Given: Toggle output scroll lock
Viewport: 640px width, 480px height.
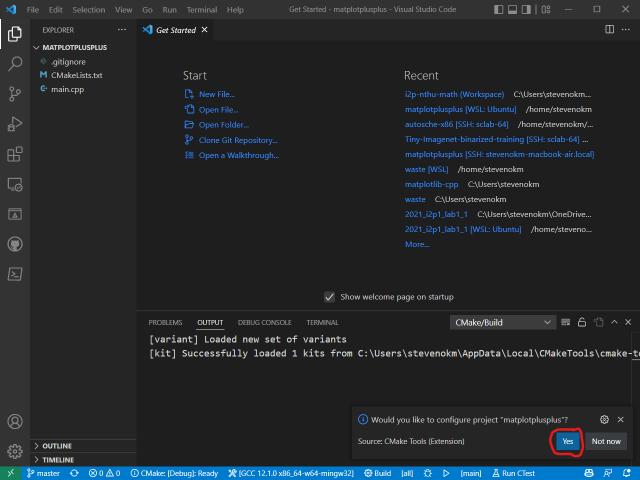Looking at the screenshot, I should [x=582, y=322].
